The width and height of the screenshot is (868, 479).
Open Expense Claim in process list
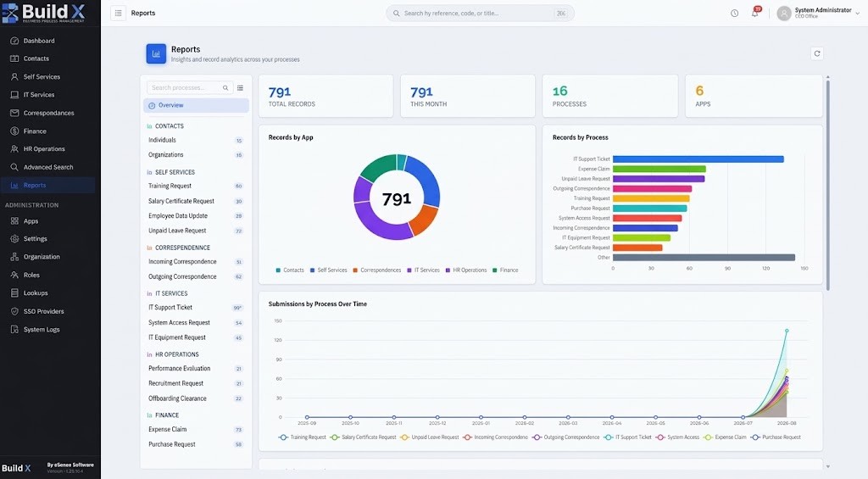click(196, 429)
